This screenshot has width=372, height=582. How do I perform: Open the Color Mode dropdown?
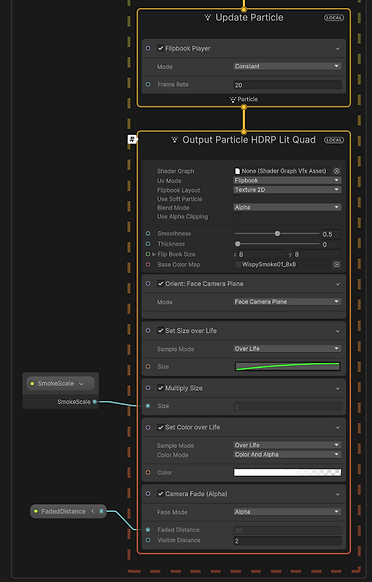(287, 454)
